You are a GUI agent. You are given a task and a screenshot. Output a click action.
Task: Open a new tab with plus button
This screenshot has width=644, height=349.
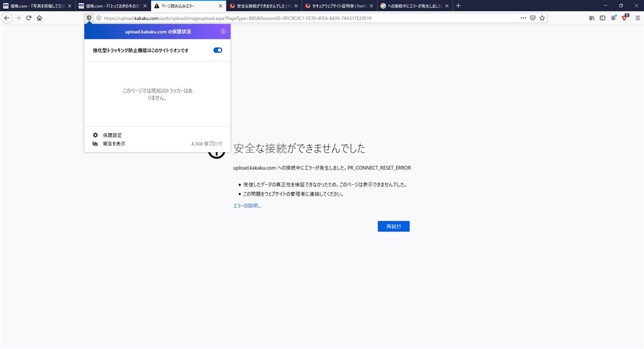458,6
